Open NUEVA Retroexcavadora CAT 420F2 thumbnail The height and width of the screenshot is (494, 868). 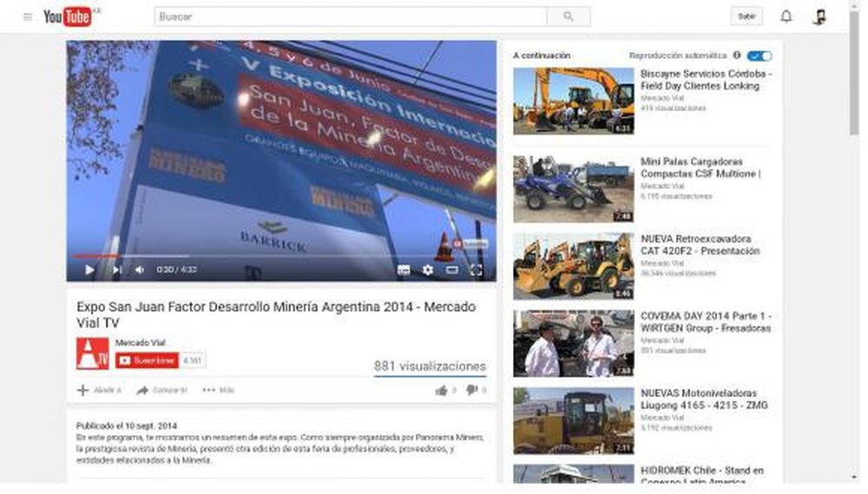pos(574,267)
